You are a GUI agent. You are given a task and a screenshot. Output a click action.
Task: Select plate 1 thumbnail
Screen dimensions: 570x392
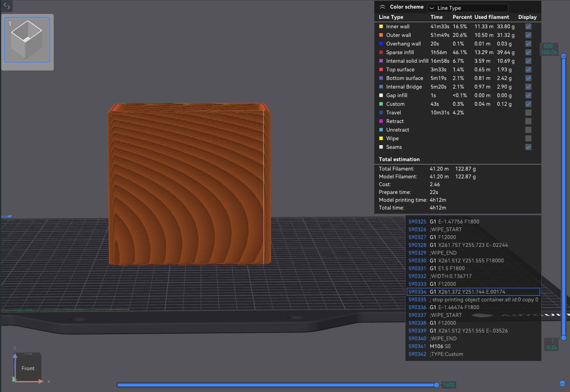tap(27, 40)
